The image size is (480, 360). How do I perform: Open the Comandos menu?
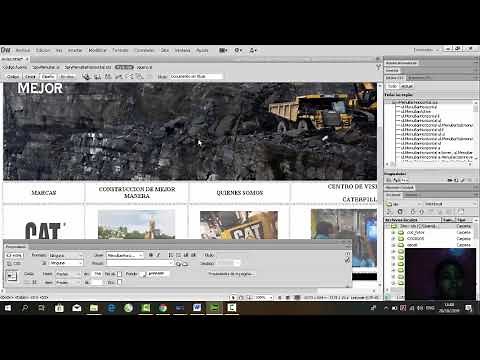click(144, 50)
